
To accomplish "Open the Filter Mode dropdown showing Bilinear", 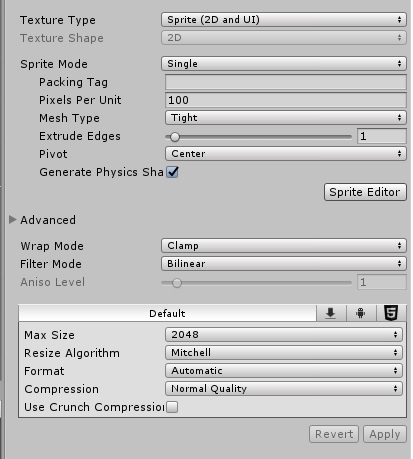I will click(284, 264).
